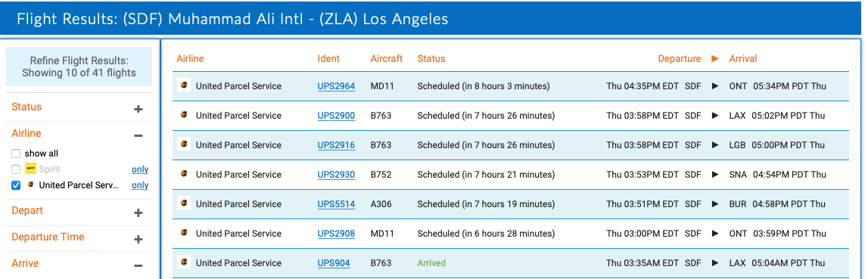Expand the Departure Time filter
Viewport: 868px width, 279px height.
tap(138, 239)
